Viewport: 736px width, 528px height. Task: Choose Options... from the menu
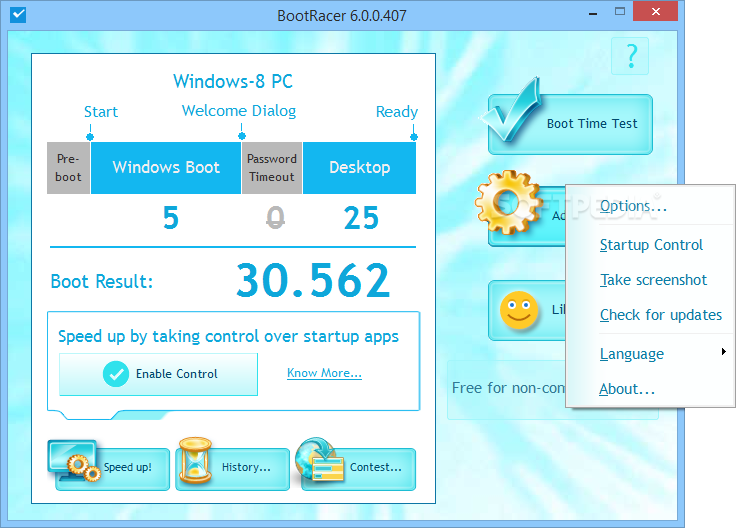[650, 206]
